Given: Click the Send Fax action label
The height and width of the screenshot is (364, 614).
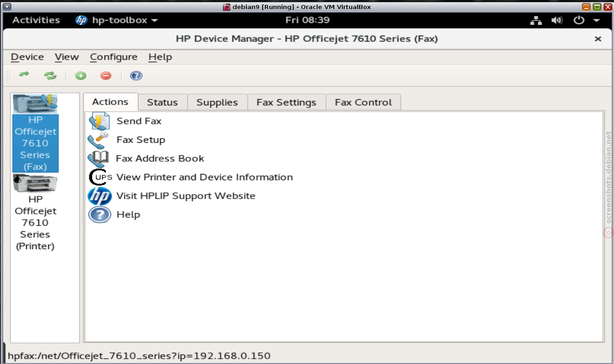Looking at the screenshot, I should pyautogui.click(x=139, y=121).
